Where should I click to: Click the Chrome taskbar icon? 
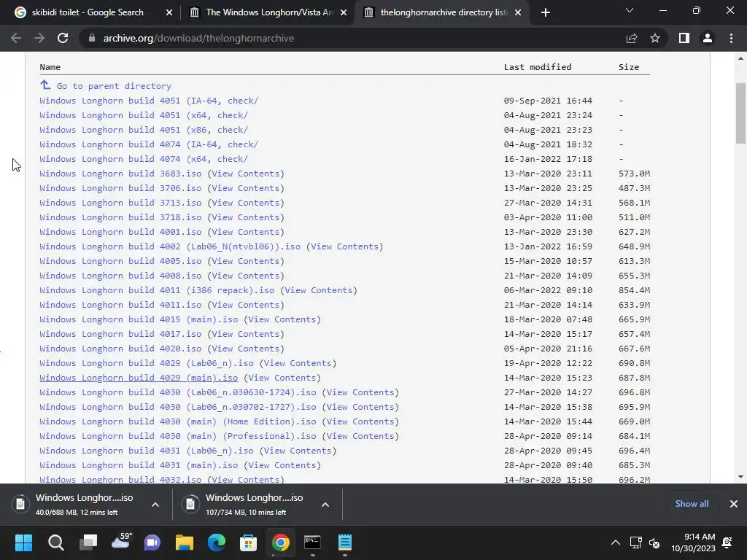pyautogui.click(x=281, y=542)
